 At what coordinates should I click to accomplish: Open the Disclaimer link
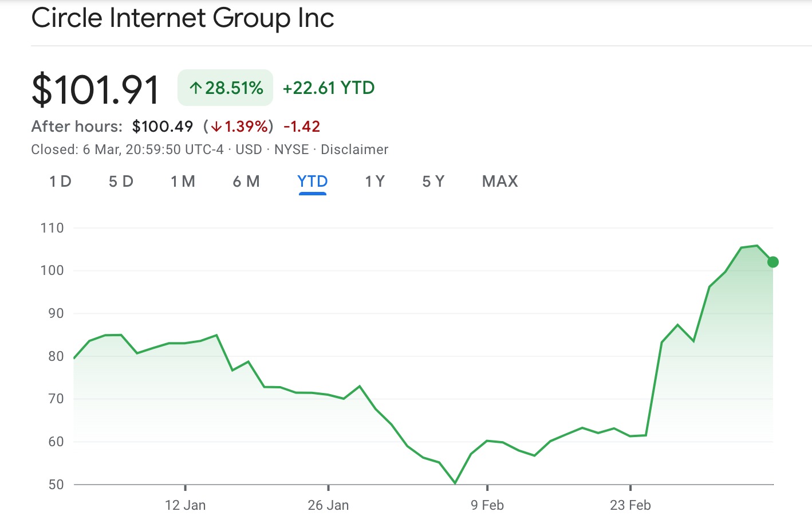click(354, 150)
